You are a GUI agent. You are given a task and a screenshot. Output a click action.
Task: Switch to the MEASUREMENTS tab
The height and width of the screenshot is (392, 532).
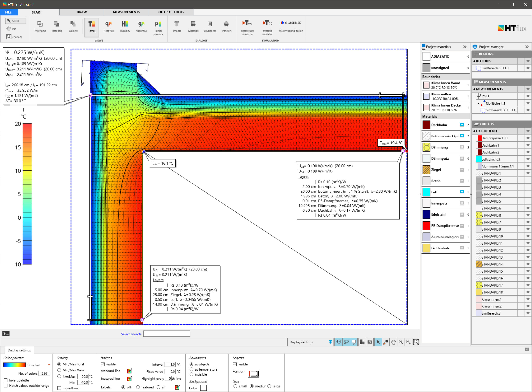click(126, 12)
